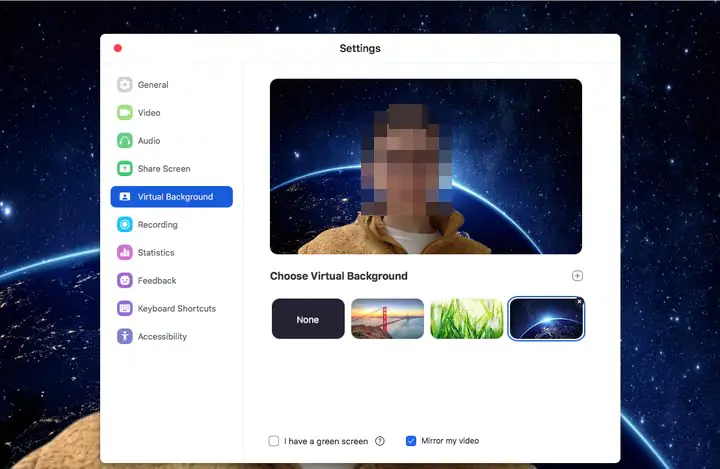Screen dimensions: 720x469
Task: Remove the Earth background via its x icon
Action: click(x=579, y=301)
